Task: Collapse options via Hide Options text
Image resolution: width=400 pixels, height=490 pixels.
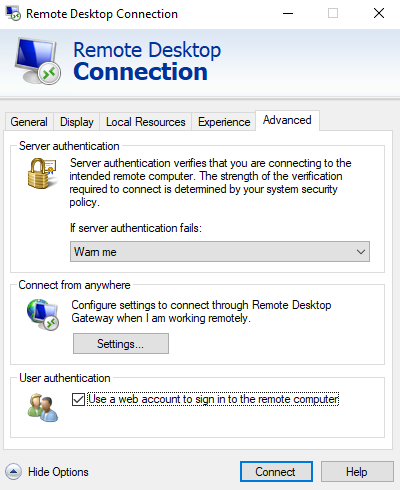Action: pyautogui.click(x=58, y=472)
